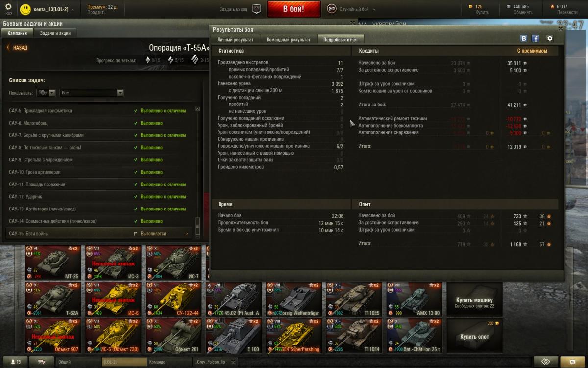This screenshot has height=368, width=588.
Task: Open the contacts list icon showing 13
Action: pyautogui.click(x=15, y=362)
